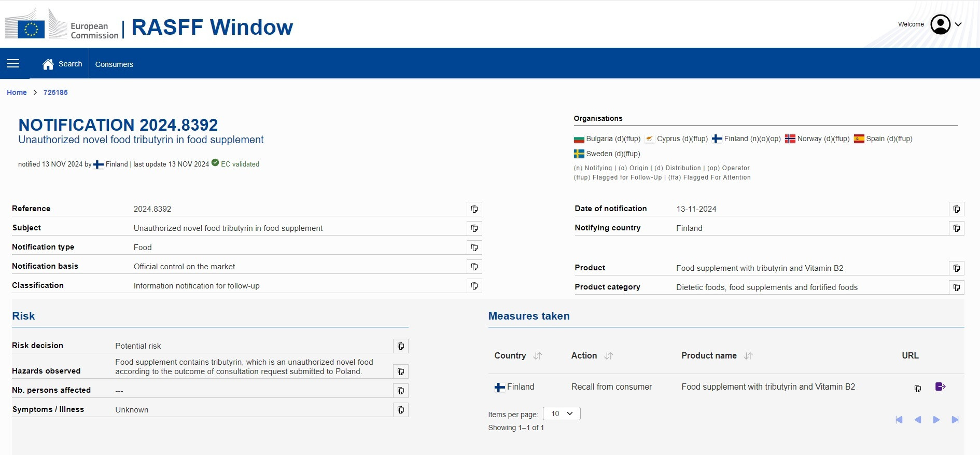This screenshot has height=455, width=980.
Task: Open the hamburger navigation menu
Action: [13, 63]
